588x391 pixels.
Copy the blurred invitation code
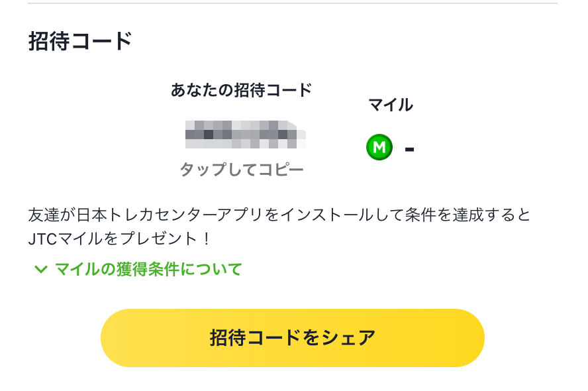click(246, 135)
